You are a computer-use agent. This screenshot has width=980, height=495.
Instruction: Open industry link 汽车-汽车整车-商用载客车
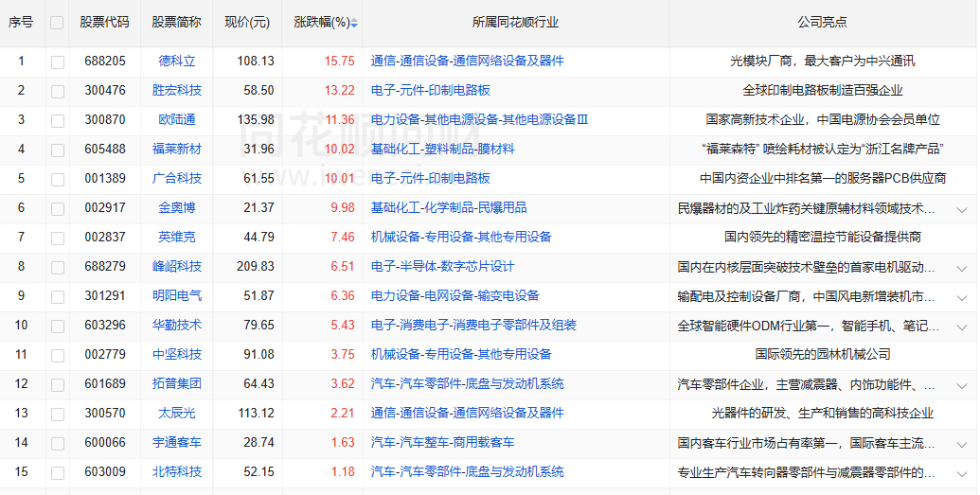(442, 443)
